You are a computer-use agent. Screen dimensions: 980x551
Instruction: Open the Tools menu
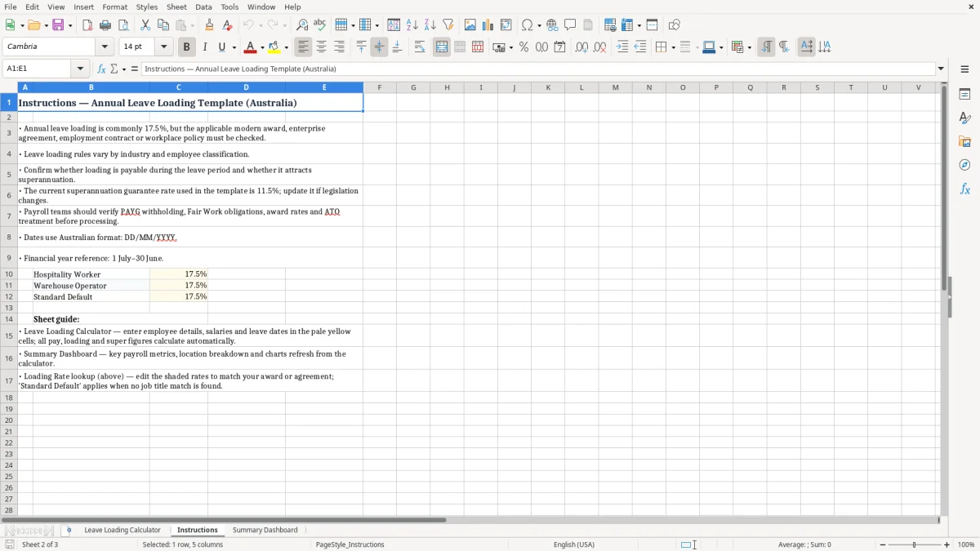pyautogui.click(x=229, y=7)
